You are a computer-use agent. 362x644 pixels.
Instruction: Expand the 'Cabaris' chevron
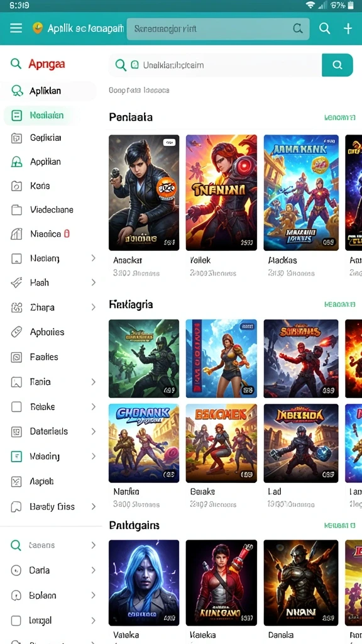[x=93, y=545]
